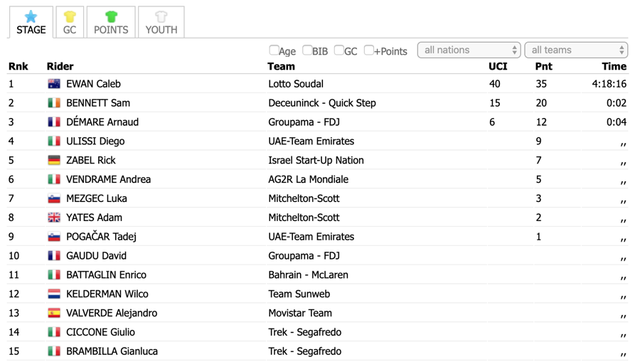The image size is (640, 364).
Task: Tick the GC column checkbox
Action: coord(338,50)
